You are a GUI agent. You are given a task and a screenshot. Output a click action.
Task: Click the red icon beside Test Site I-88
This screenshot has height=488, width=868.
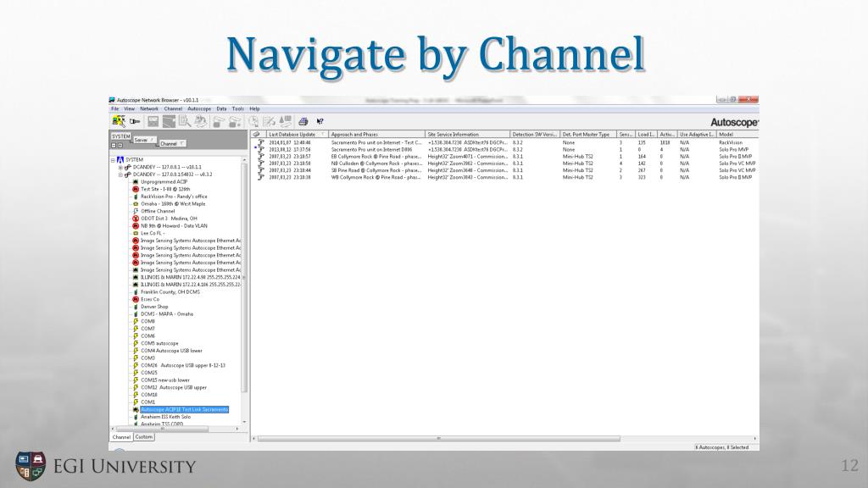pos(136,189)
